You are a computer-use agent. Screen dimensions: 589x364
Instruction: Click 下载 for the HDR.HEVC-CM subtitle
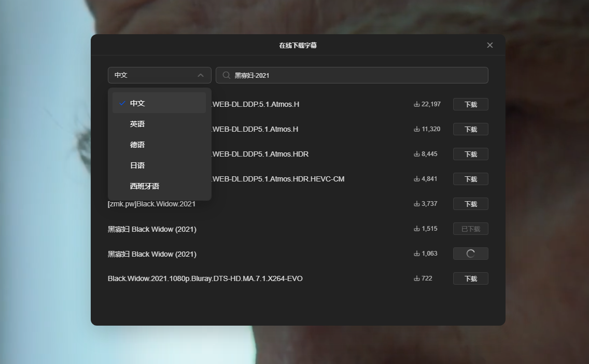point(470,179)
